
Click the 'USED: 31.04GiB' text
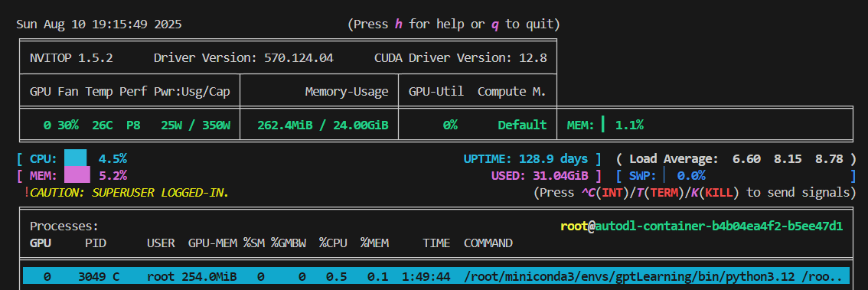tap(539, 176)
